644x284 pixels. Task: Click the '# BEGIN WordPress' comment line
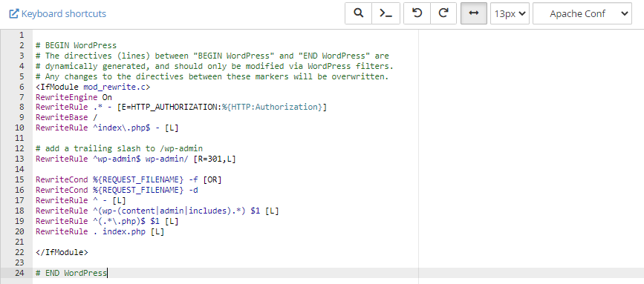coord(76,45)
